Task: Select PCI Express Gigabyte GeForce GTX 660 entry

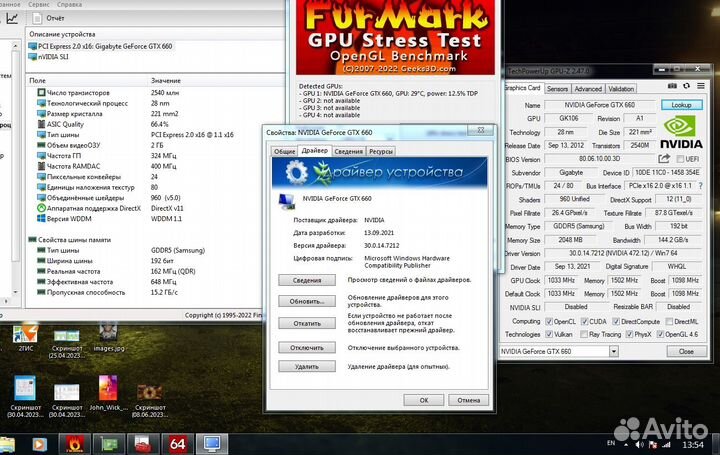Action: [100, 46]
